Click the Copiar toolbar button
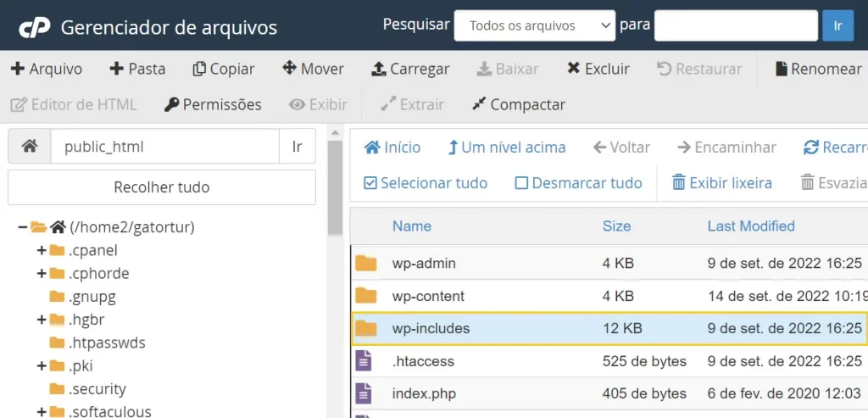This screenshot has width=868, height=418. coord(223,69)
